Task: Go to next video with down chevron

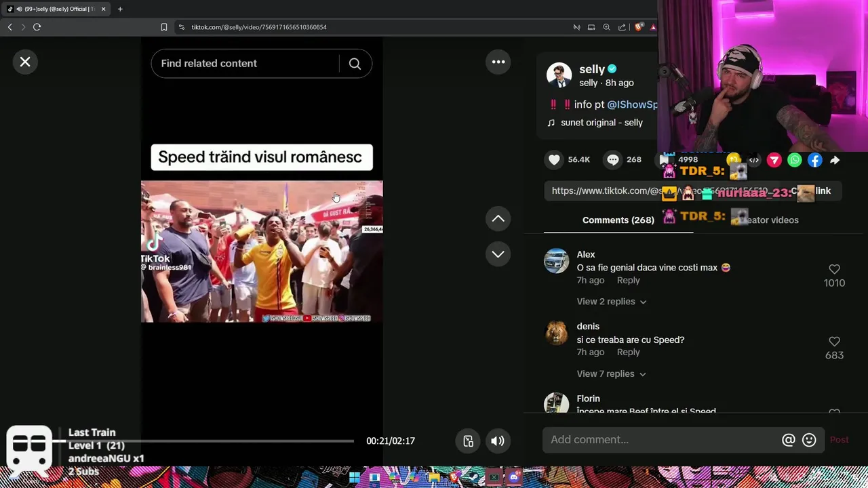Action: [498, 253]
